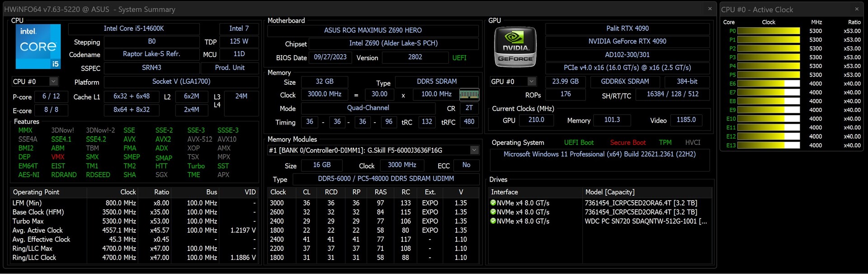Click the E6 core clock bar

click(x=769, y=84)
